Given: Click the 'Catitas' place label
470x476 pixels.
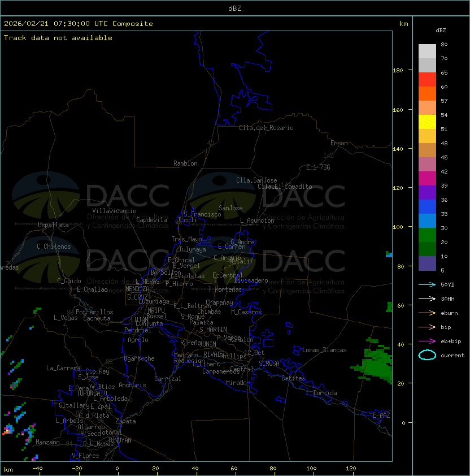Looking at the screenshot, I should click(x=293, y=378).
